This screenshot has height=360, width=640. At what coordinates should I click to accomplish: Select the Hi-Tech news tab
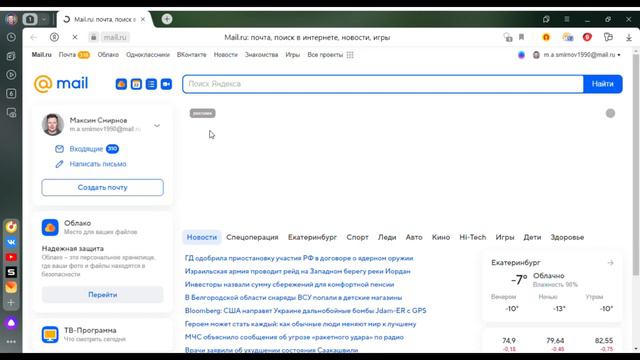coord(473,237)
